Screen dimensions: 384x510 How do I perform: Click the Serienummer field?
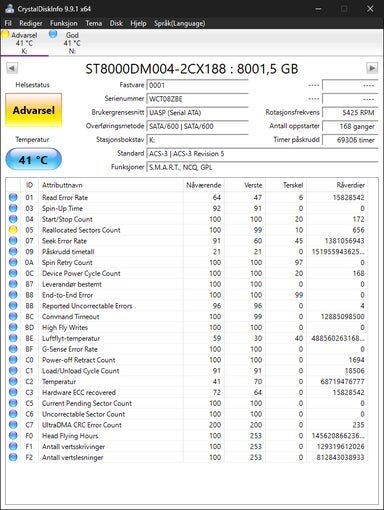197,99
